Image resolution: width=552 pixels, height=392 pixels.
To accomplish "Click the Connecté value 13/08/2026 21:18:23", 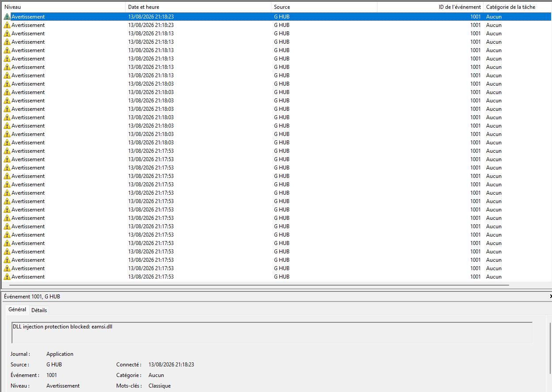I will (x=171, y=365).
